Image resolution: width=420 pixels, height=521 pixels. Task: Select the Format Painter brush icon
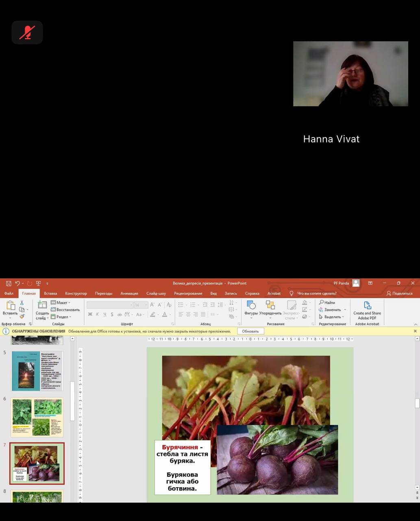click(22, 316)
